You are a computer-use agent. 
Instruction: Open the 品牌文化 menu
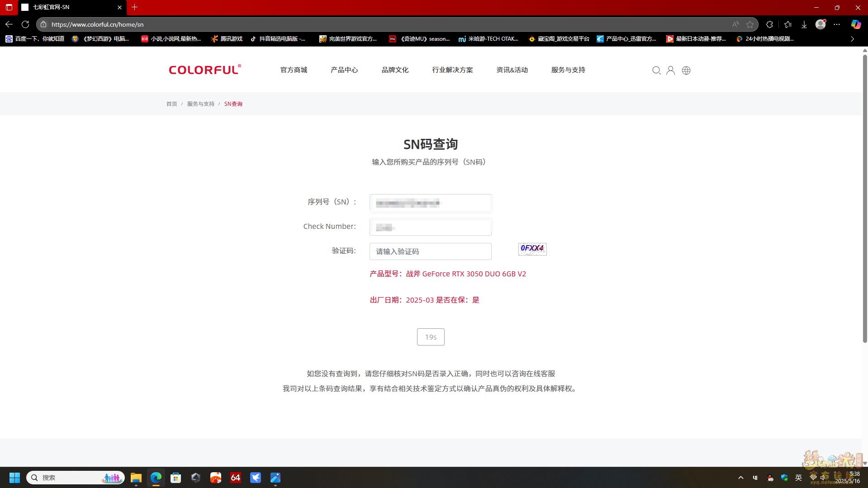point(395,70)
